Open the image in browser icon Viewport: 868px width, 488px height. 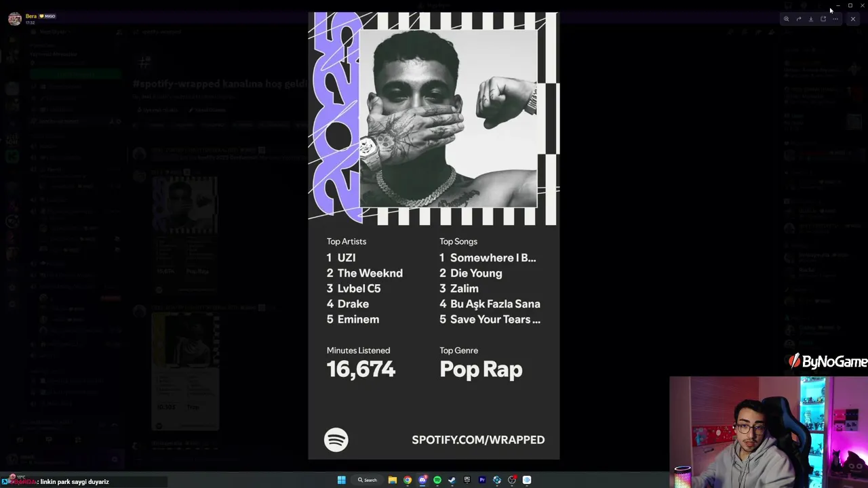823,19
